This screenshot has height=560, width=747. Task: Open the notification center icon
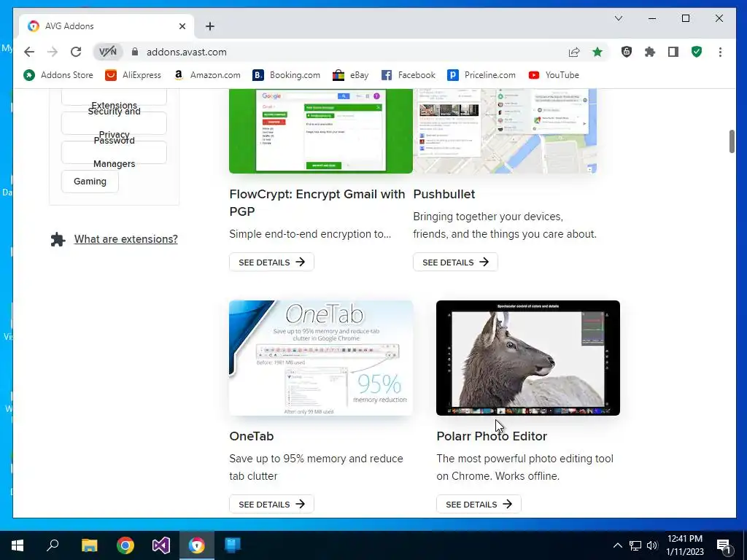point(724,546)
